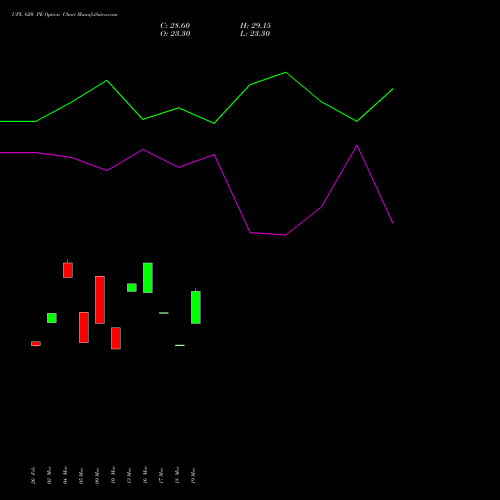Select the 17 Mar date label

(161, 475)
